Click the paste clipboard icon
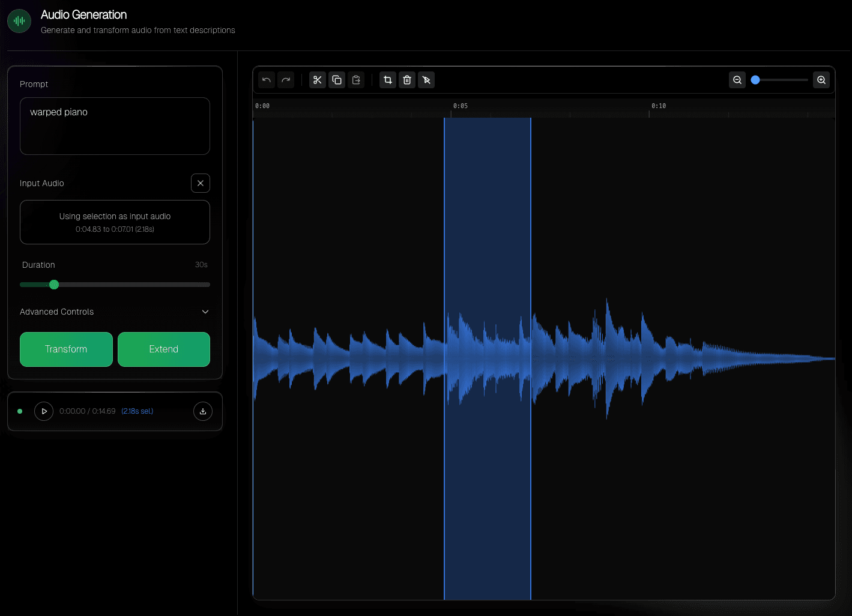The image size is (852, 616). (x=356, y=80)
